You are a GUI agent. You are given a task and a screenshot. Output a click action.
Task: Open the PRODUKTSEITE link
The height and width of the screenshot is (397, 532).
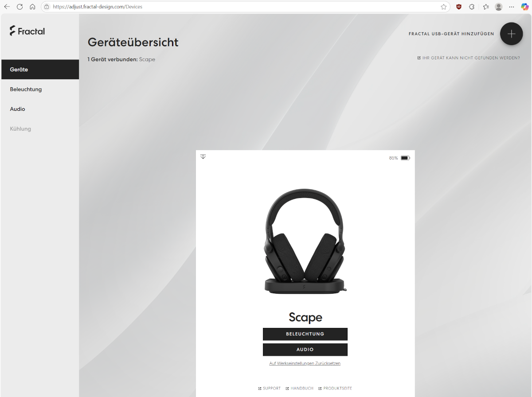335,389
